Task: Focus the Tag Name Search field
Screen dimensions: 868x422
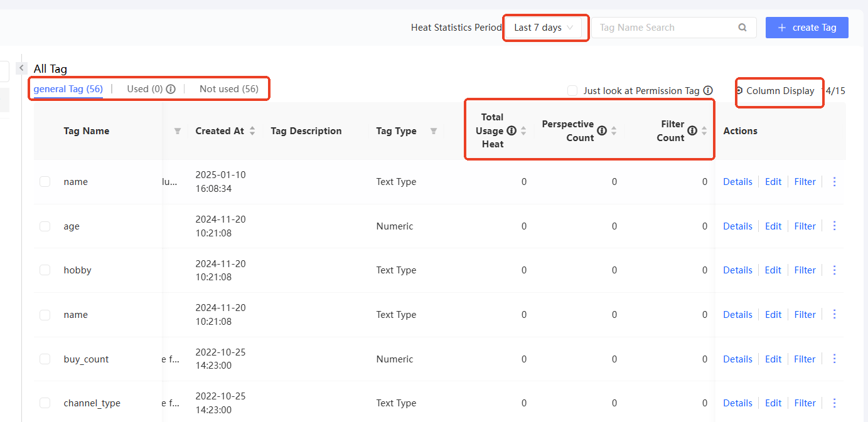Action: pos(665,28)
